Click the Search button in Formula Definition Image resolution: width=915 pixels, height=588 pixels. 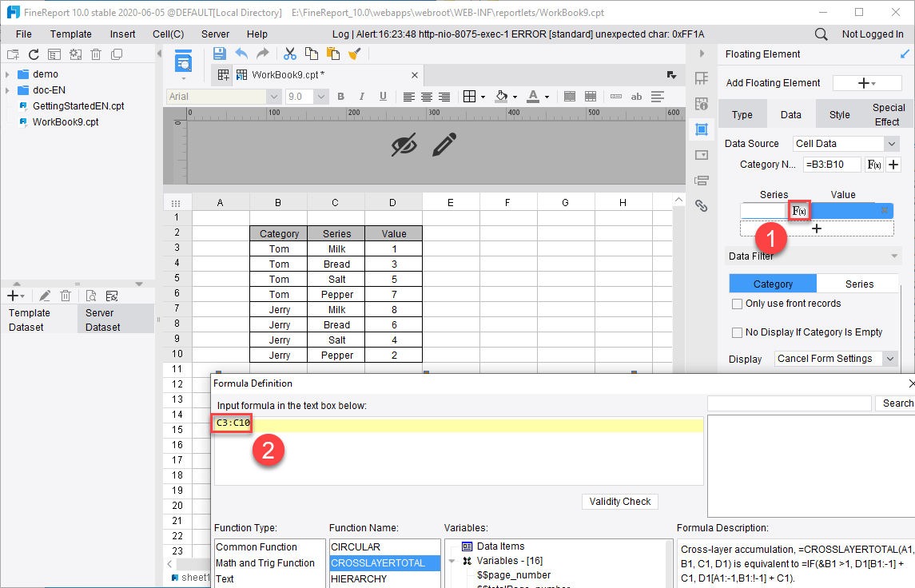[x=897, y=403]
